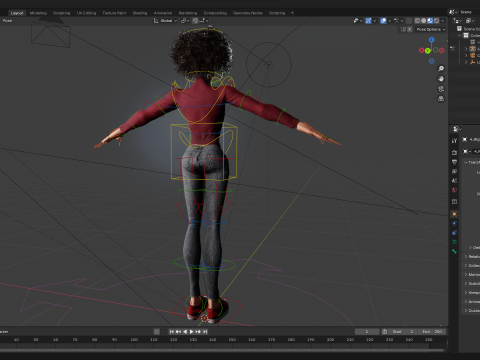Screen dimensions: 480x360
Task: Add a new workspace with plus button
Action: click(x=292, y=13)
